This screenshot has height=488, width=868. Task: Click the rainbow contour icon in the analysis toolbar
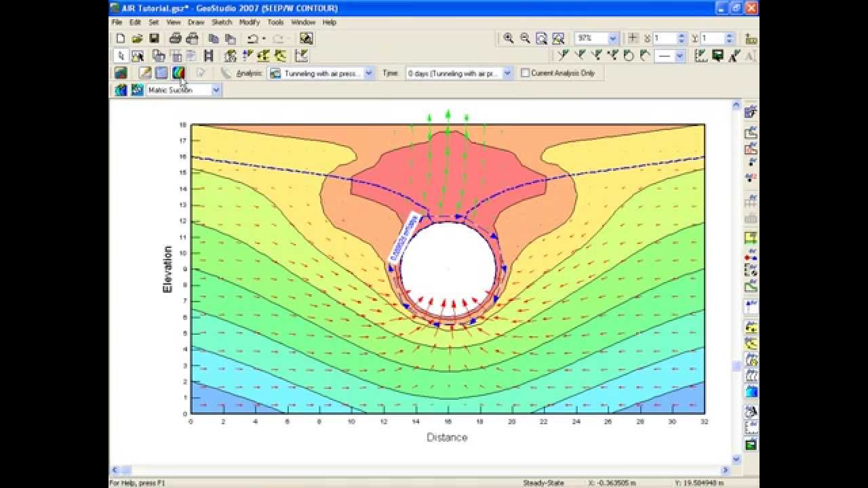click(x=178, y=73)
